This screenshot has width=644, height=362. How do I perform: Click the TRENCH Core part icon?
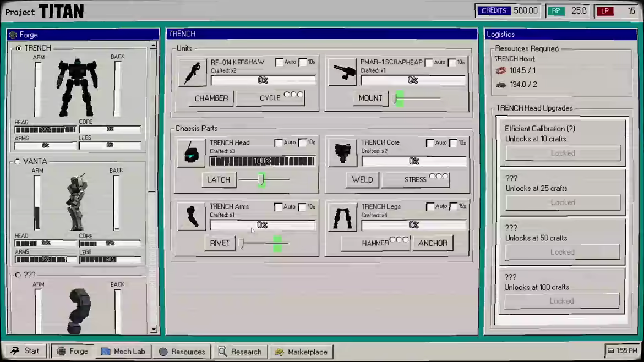coord(342,153)
